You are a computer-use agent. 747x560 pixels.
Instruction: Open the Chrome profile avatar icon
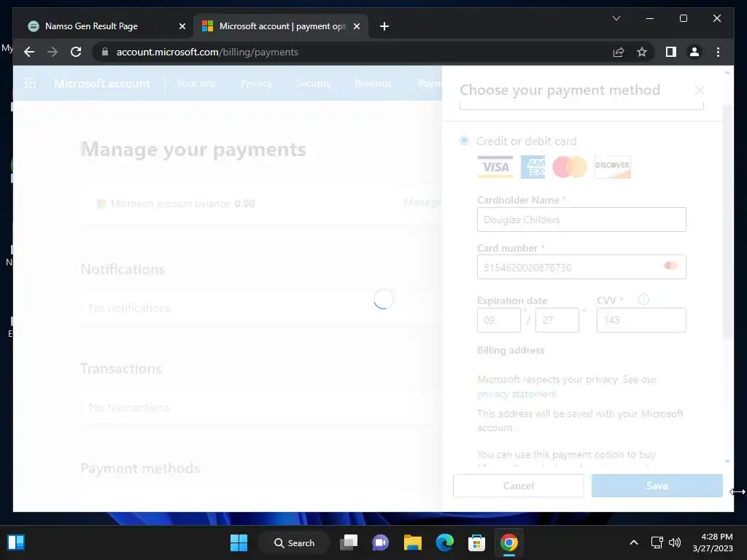pos(694,52)
